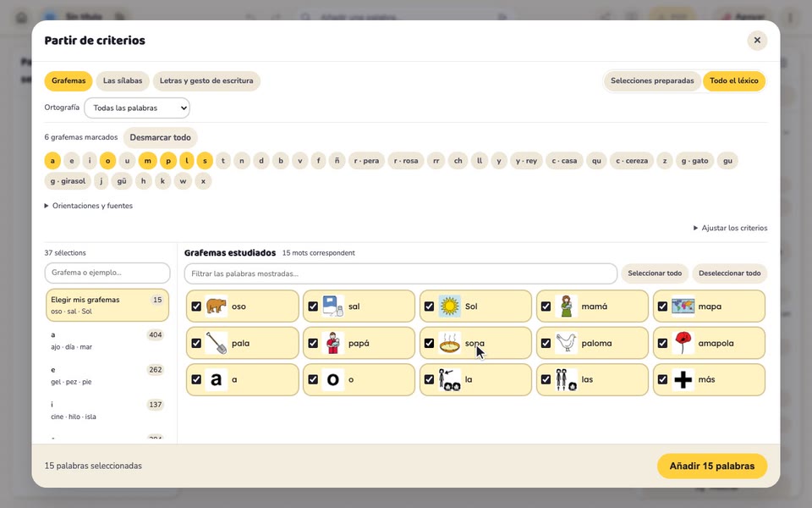This screenshot has width=812, height=508.
Task: Uncheck the mamá word checkbox
Action: (x=546, y=306)
